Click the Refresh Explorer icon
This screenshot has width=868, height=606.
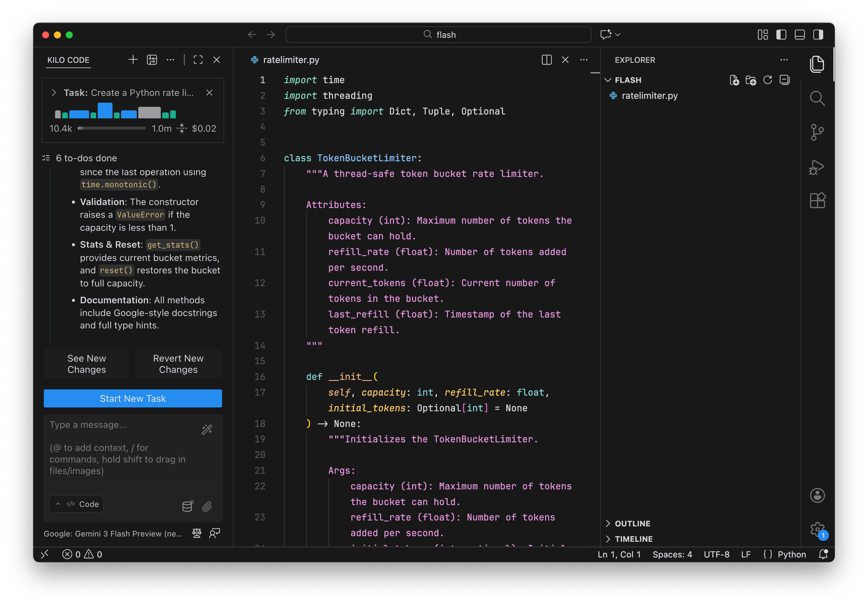point(767,80)
